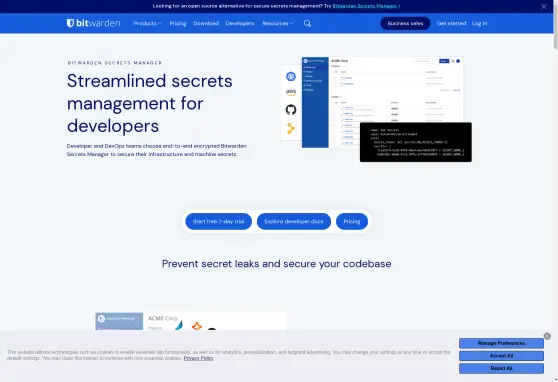Click the Kubernetes icon in hero image
Image resolution: width=558 pixels, height=382 pixels.
coord(291,76)
